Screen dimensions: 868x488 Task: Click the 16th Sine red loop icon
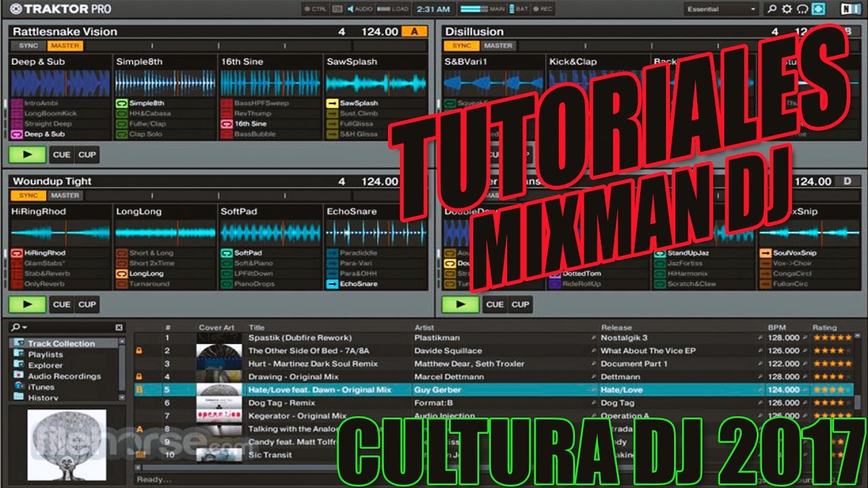226,124
